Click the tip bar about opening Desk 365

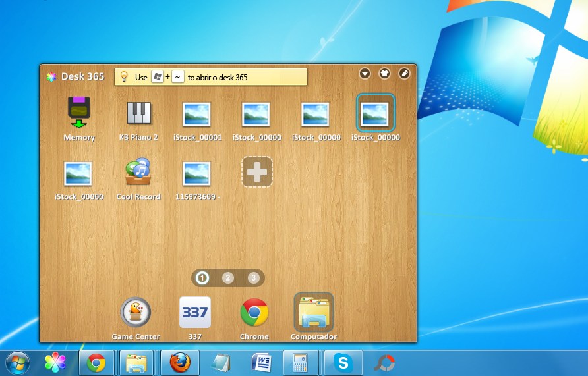click(211, 77)
